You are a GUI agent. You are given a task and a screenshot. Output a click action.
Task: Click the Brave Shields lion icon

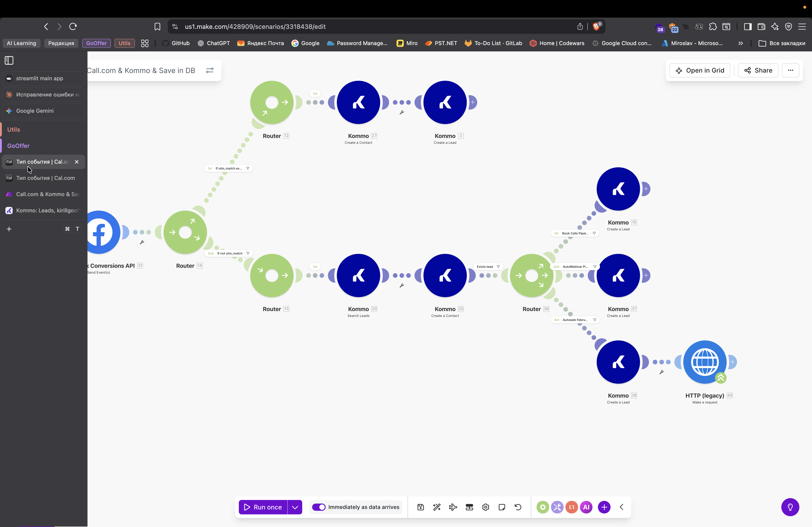pyautogui.click(x=596, y=27)
